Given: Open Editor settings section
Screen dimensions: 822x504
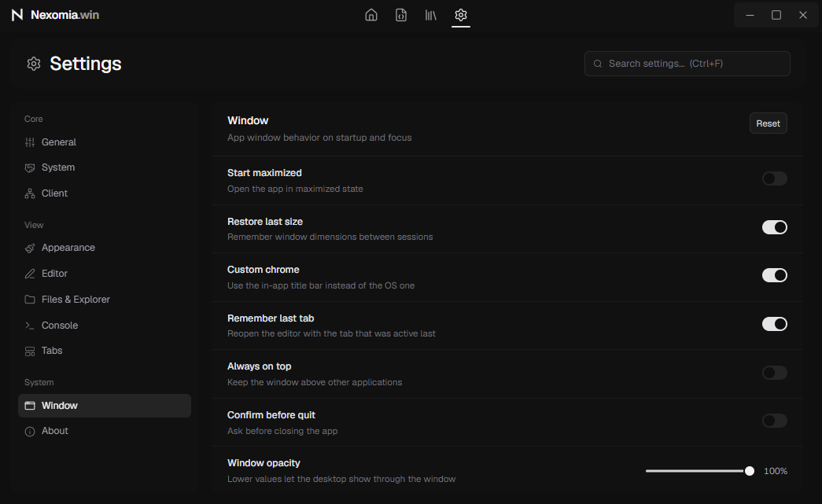Looking at the screenshot, I should coord(105,274).
